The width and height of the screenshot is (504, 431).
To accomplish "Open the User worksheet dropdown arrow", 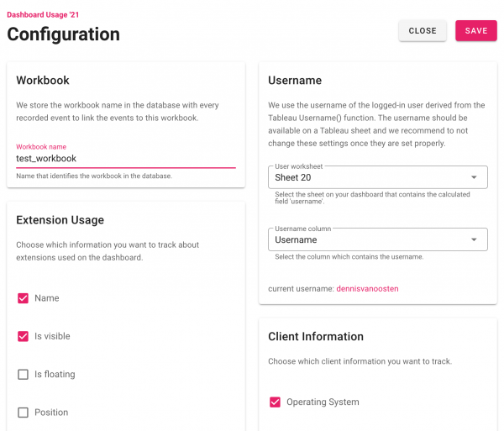I will (474, 177).
